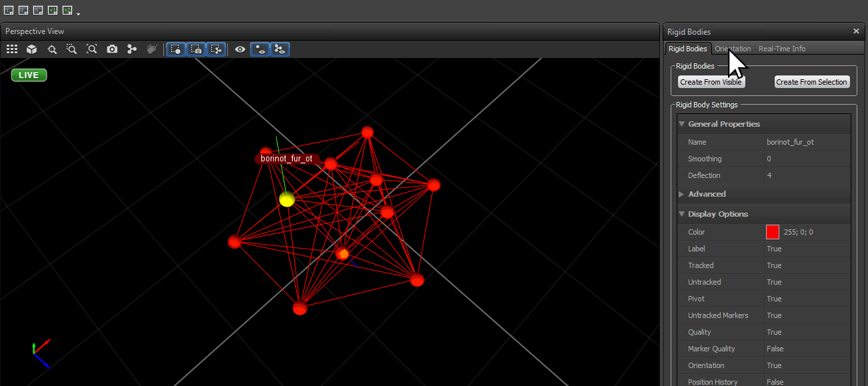868x386 pixels.
Task: Edit the Deflection value 4
Action: 807,175
